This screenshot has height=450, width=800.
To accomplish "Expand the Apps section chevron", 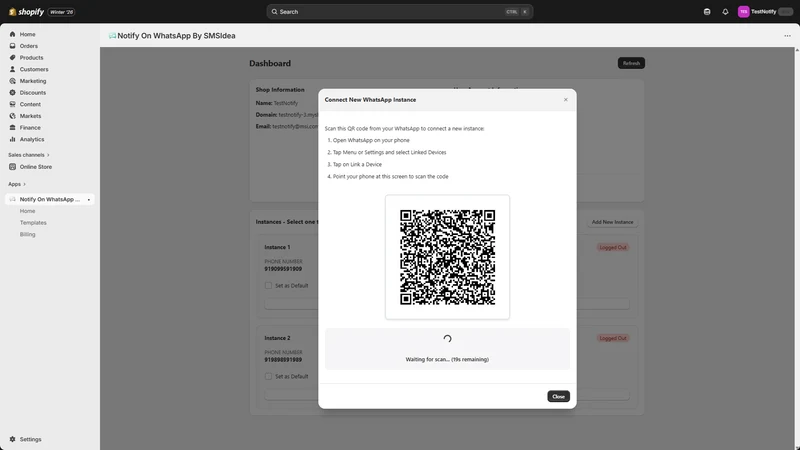I will click(24, 184).
